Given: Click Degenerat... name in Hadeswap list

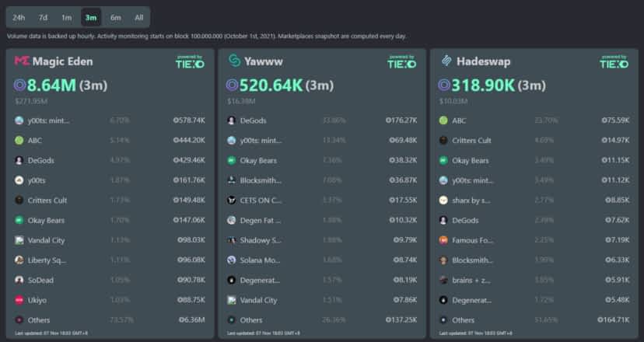Looking at the screenshot, I should tap(471, 300).
